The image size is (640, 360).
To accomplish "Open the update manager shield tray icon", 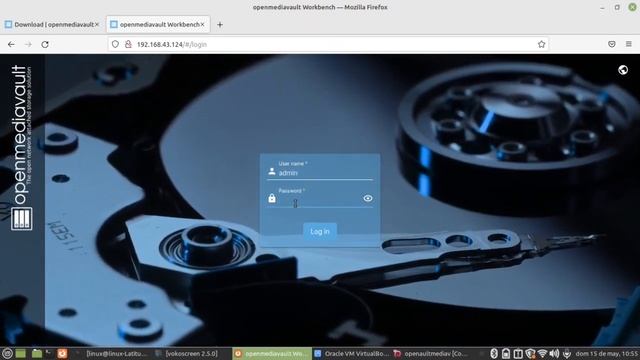I will click(530, 353).
